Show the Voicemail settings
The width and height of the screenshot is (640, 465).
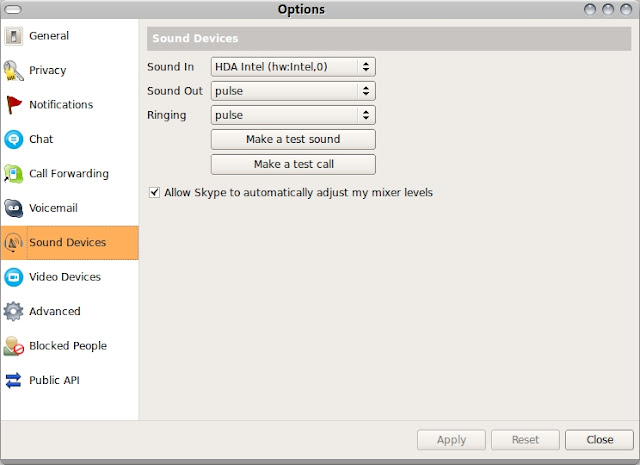[70, 208]
